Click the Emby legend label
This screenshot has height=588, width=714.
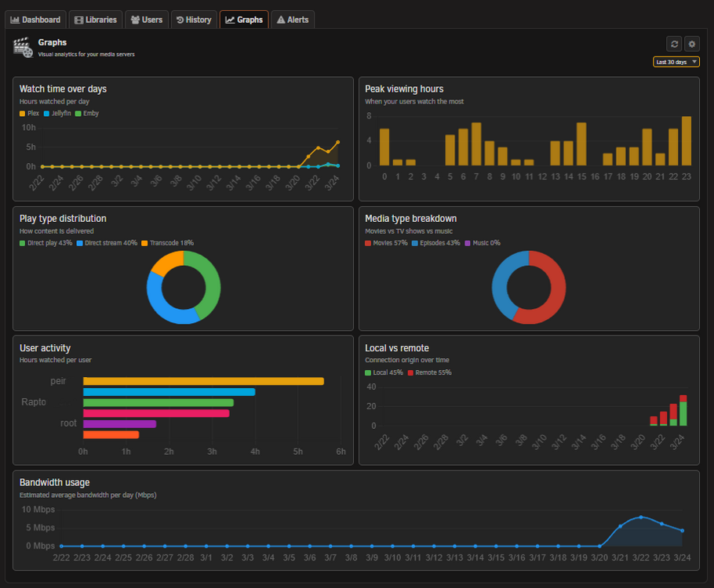coord(91,114)
